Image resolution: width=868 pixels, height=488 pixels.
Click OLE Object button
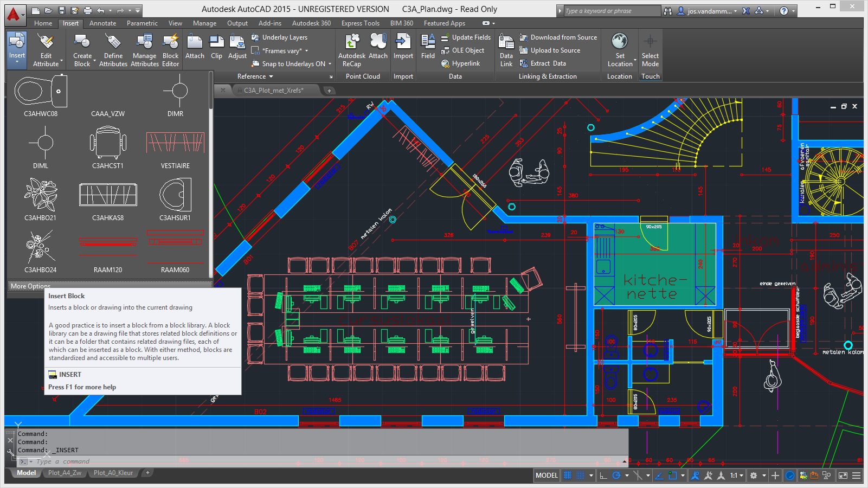462,50
